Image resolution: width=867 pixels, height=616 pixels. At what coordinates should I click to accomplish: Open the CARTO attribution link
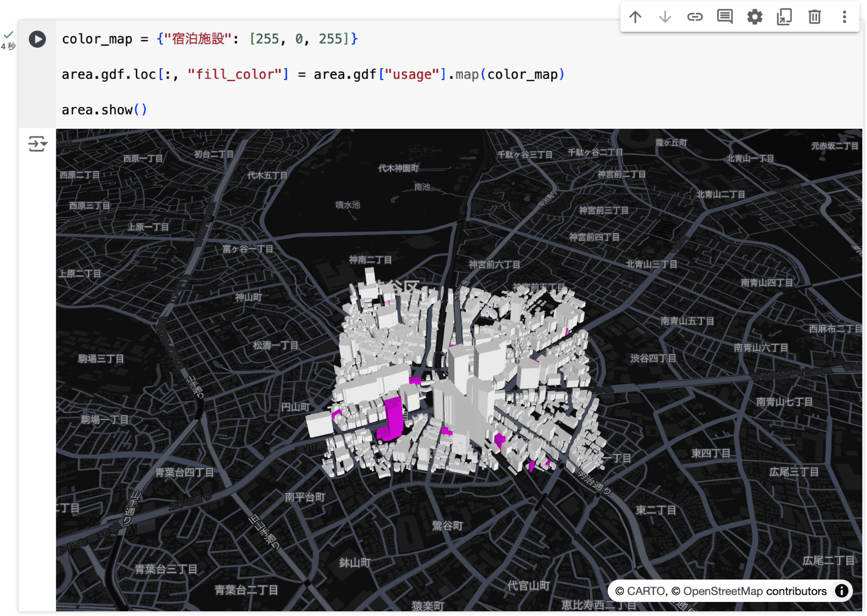pyautogui.click(x=646, y=591)
